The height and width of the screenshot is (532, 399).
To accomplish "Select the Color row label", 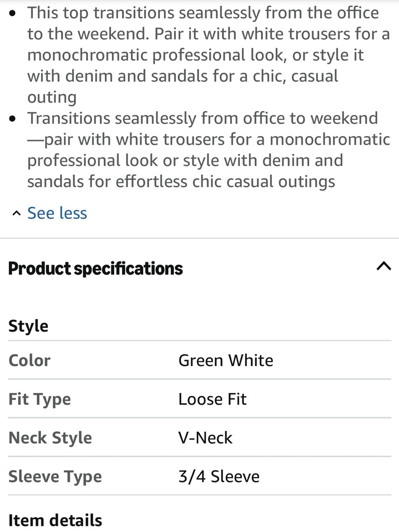I will tap(30, 360).
